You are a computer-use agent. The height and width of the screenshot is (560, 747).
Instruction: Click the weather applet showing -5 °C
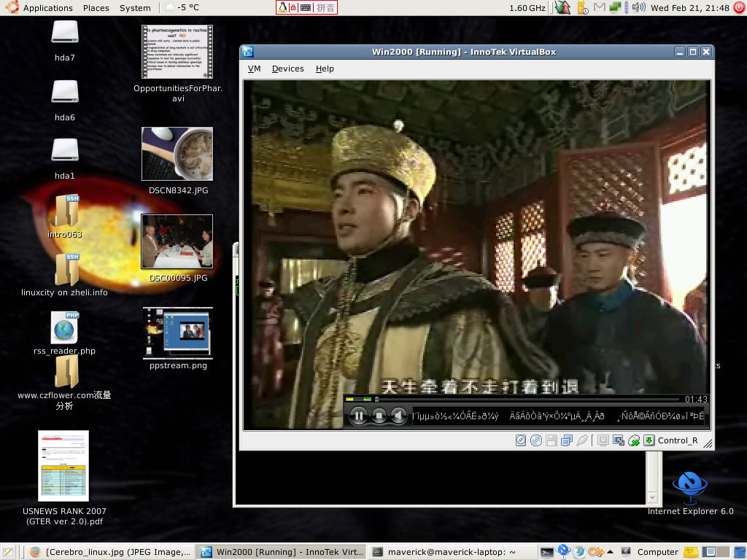[x=182, y=7]
